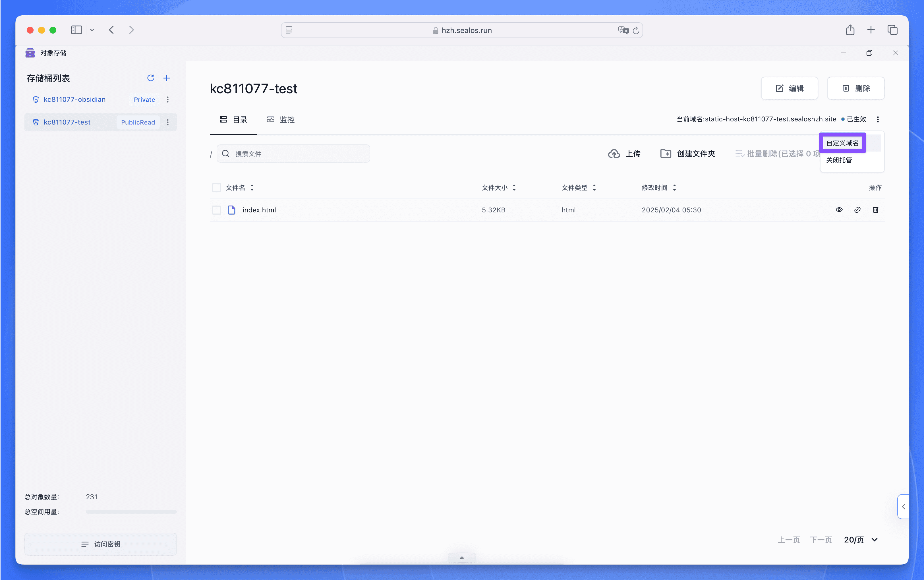
Task: Select all files checkbox in header
Action: 216,188
